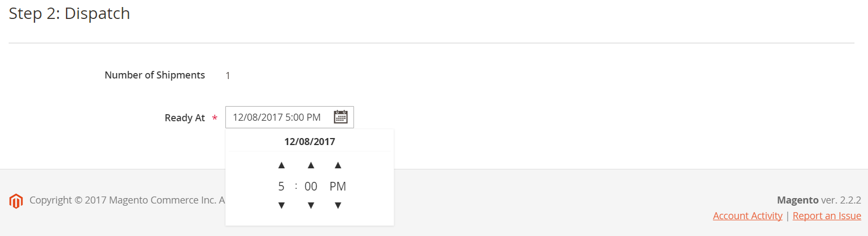This screenshot has height=236, width=868.
Task: Open the calendar picker icon
Action: (x=340, y=117)
